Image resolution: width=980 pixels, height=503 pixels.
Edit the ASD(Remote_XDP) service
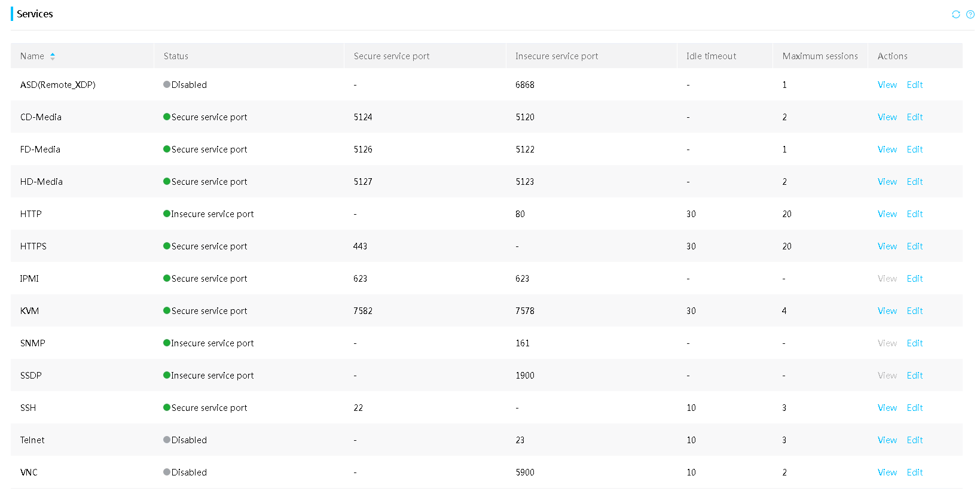tap(915, 85)
